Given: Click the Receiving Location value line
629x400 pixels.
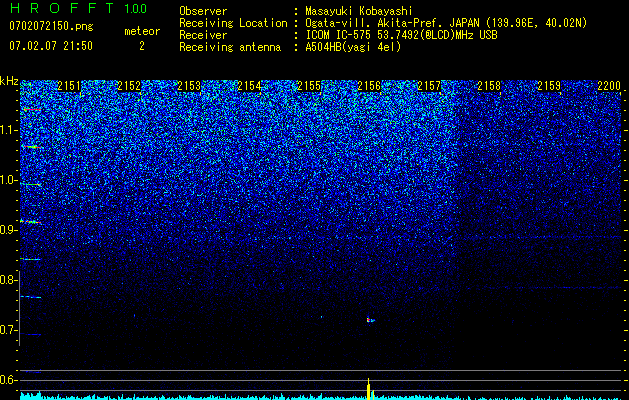Looking at the screenshot, I should (446, 23).
